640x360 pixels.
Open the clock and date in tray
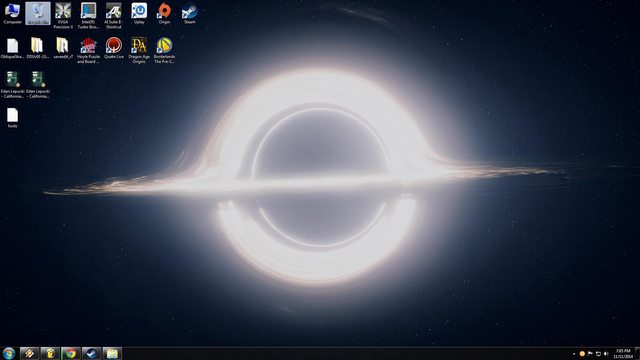[x=623, y=353]
